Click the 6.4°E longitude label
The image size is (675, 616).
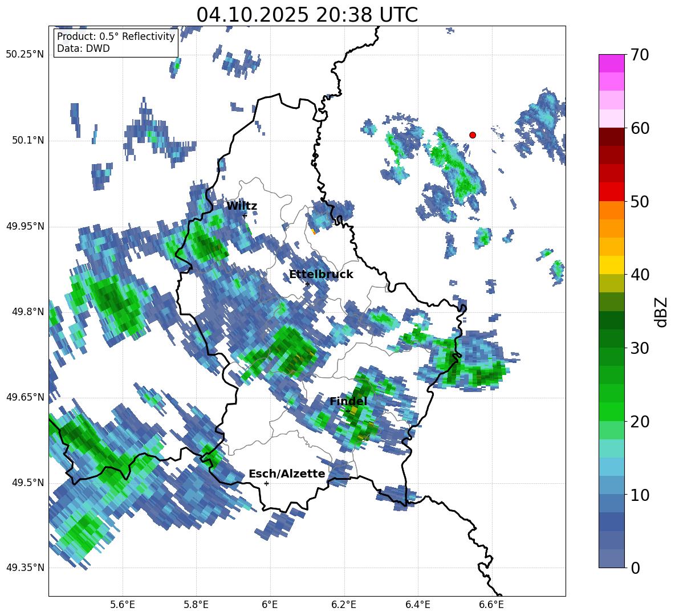(x=417, y=605)
